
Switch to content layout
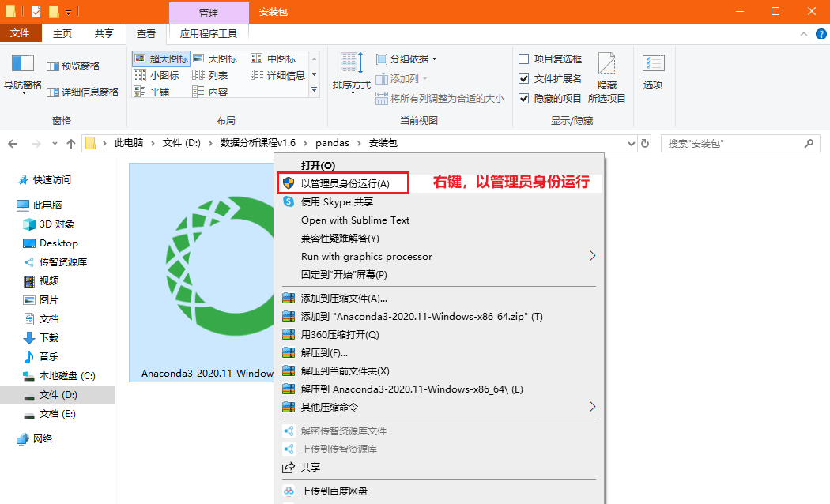tap(210, 92)
